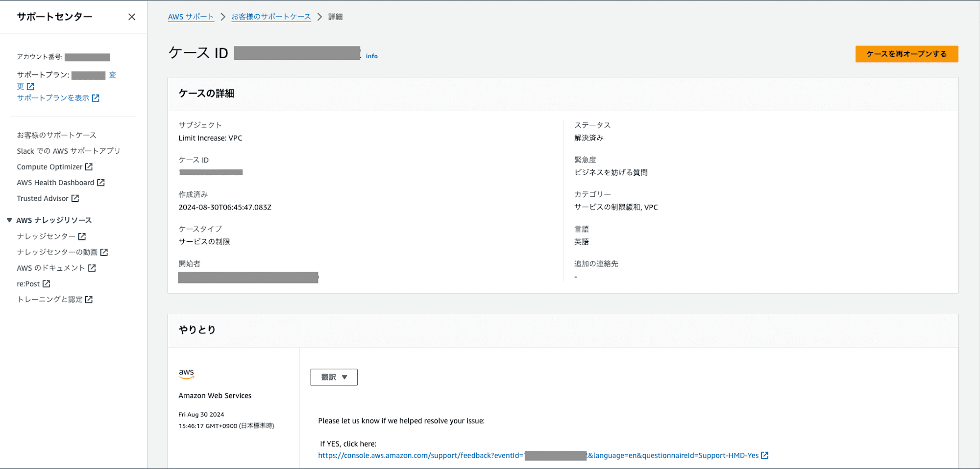Click external-link icon beside Trusted Advisor
This screenshot has height=469, width=980.
75,198
